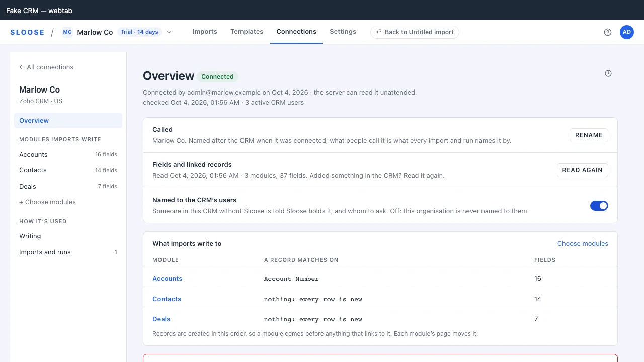
Task: Toggle Named to the CRM's users switch
Action: [x=599, y=206]
